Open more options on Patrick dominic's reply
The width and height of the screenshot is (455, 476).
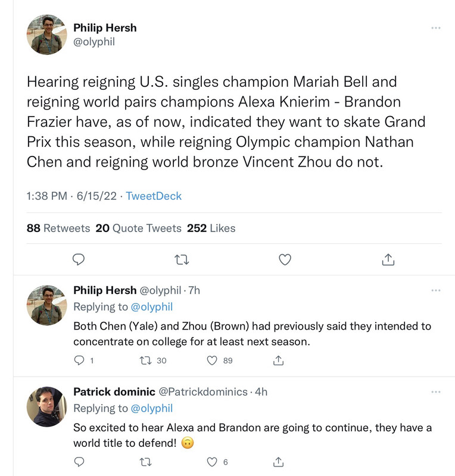click(x=435, y=392)
